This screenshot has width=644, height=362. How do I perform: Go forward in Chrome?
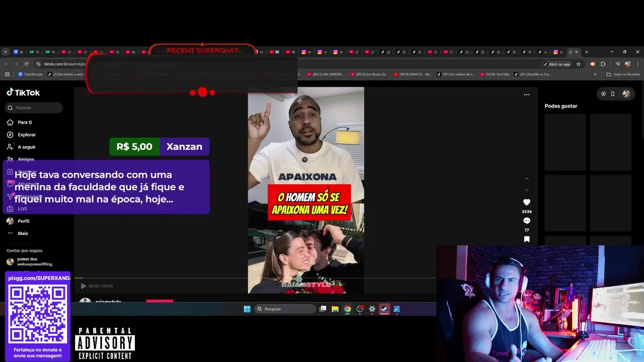point(16,64)
